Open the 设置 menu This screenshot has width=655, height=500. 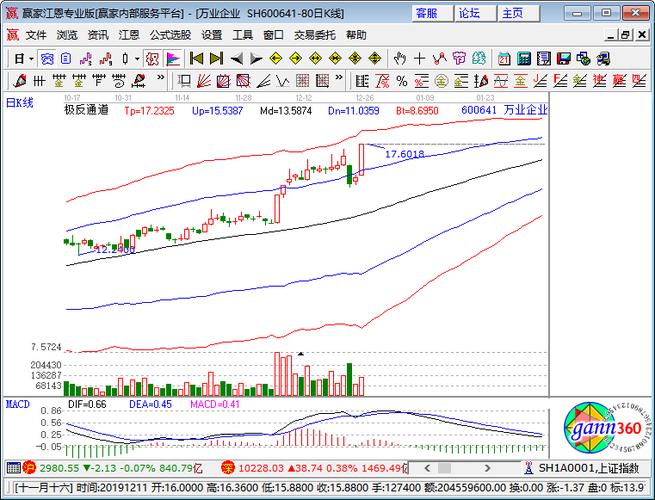211,35
